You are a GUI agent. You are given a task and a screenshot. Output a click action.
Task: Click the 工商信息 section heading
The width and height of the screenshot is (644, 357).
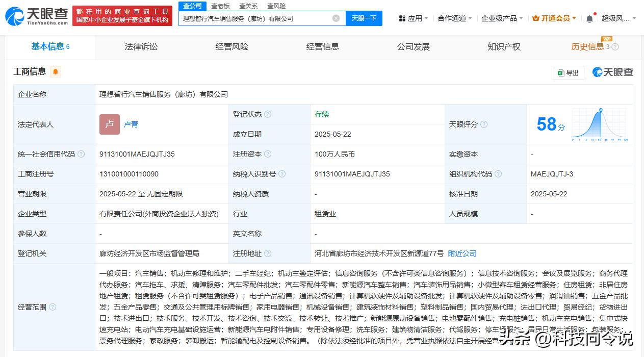click(x=30, y=72)
